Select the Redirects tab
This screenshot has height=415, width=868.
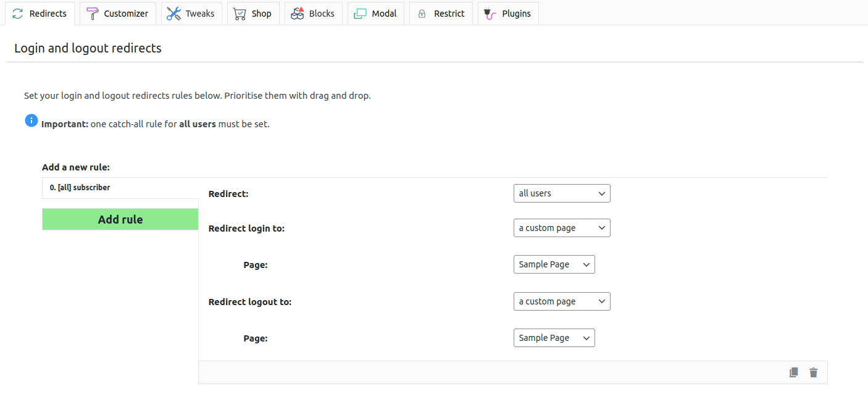(40, 14)
